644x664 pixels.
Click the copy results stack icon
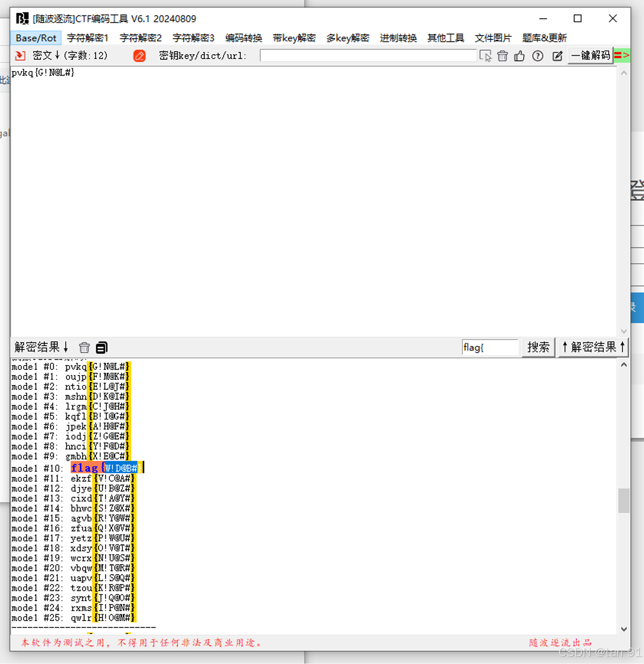tap(101, 347)
